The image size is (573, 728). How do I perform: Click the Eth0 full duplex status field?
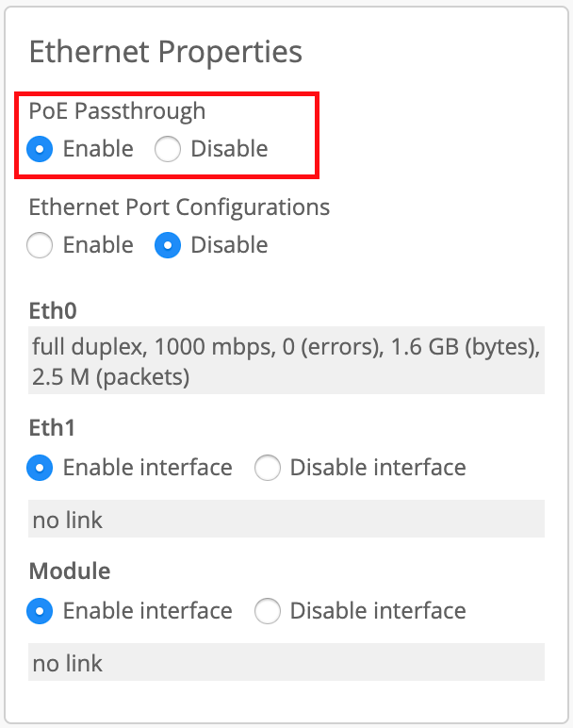[x=286, y=362]
